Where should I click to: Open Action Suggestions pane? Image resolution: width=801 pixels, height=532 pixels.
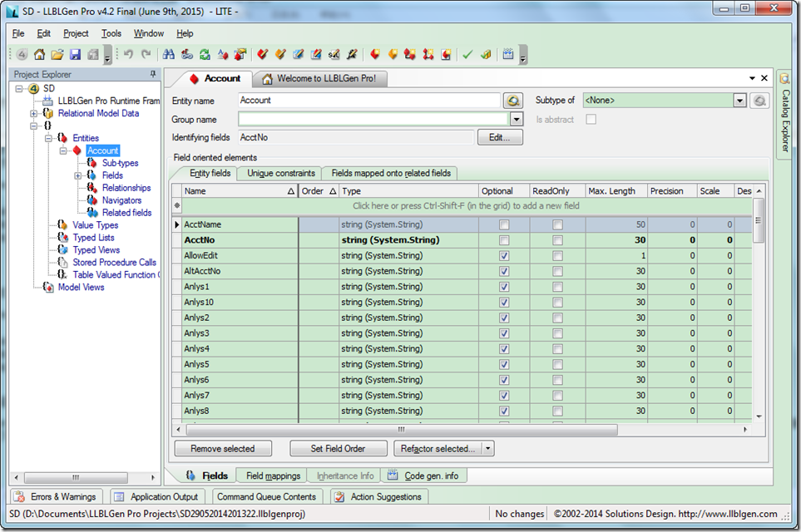coord(379,497)
